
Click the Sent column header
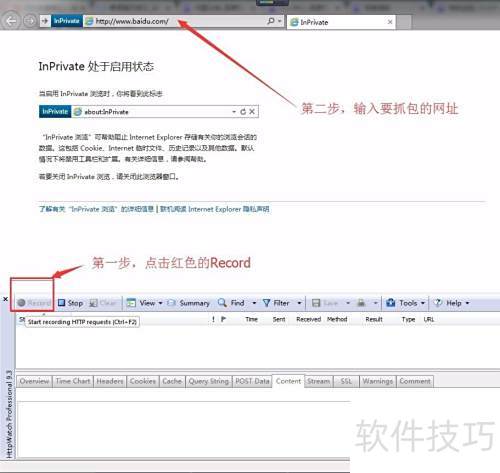[x=279, y=319]
